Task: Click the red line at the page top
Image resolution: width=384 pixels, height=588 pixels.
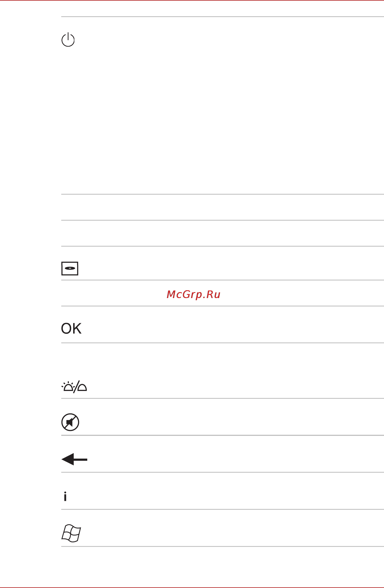Action: click(x=192, y=0)
